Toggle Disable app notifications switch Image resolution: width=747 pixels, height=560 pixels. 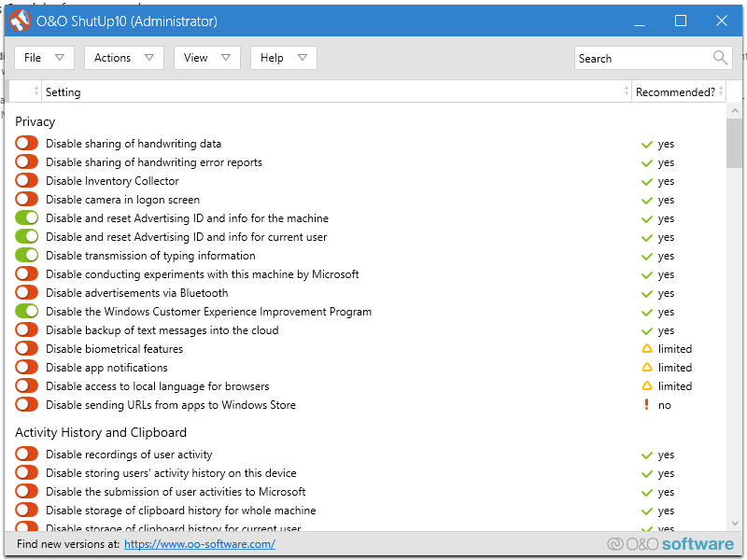pyautogui.click(x=26, y=367)
